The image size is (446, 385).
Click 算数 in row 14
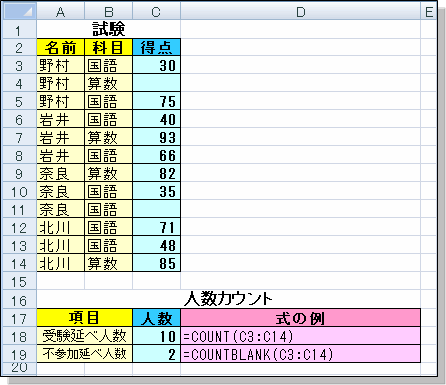click(x=108, y=263)
